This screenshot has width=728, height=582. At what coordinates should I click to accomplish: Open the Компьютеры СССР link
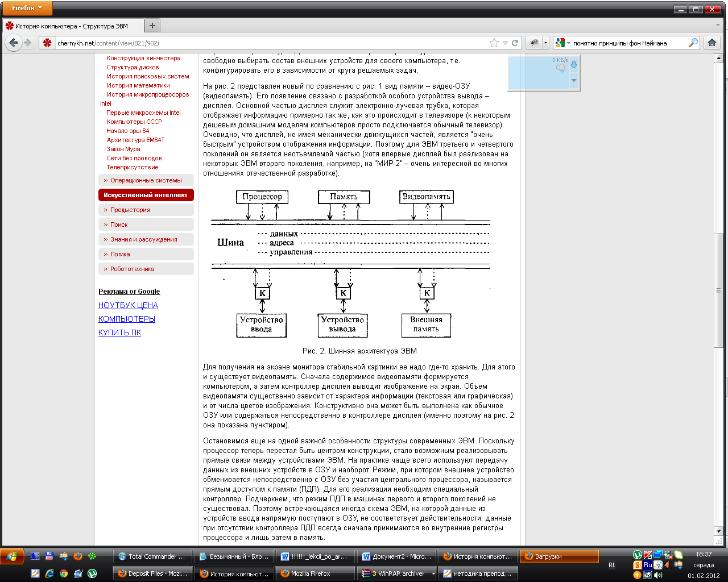[x=134, y=122]
